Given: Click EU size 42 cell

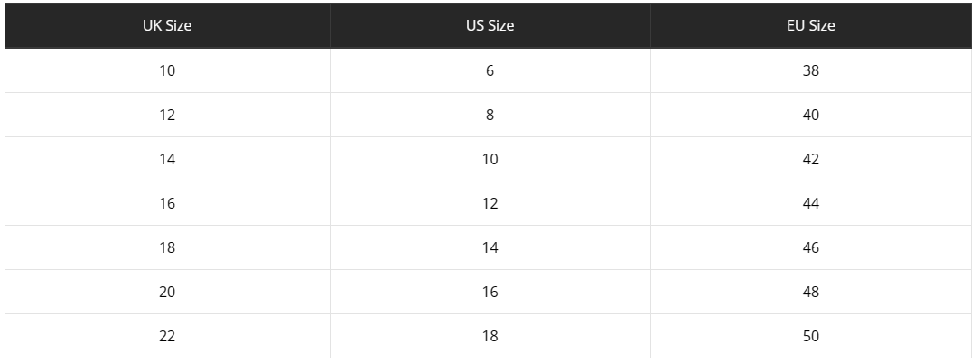Looking at the screenshot, I should pyautogui.click(x=811, y=159).
